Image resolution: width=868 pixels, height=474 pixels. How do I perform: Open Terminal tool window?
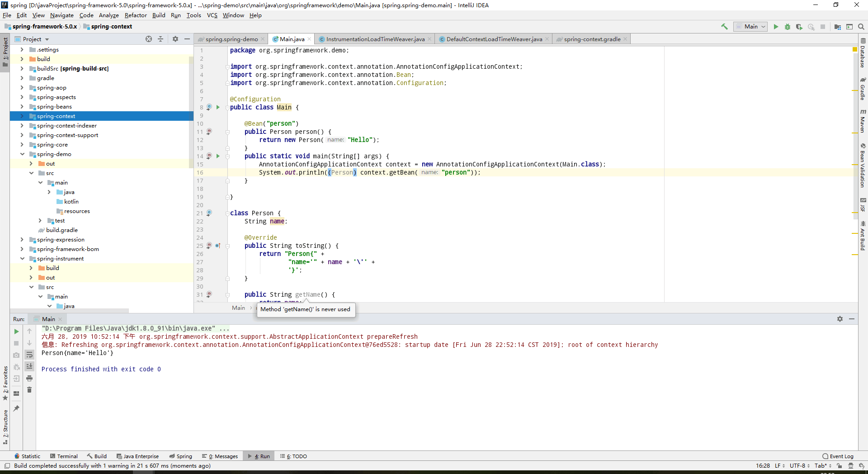coord(64,456)
